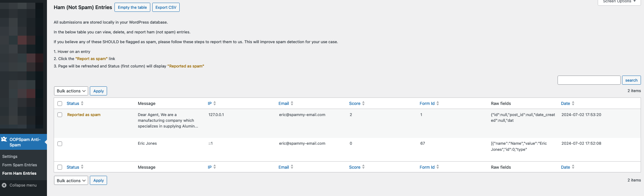Open Form Spam Entries in sidebar
644x196 pixels.
click(x=20, y=165)
